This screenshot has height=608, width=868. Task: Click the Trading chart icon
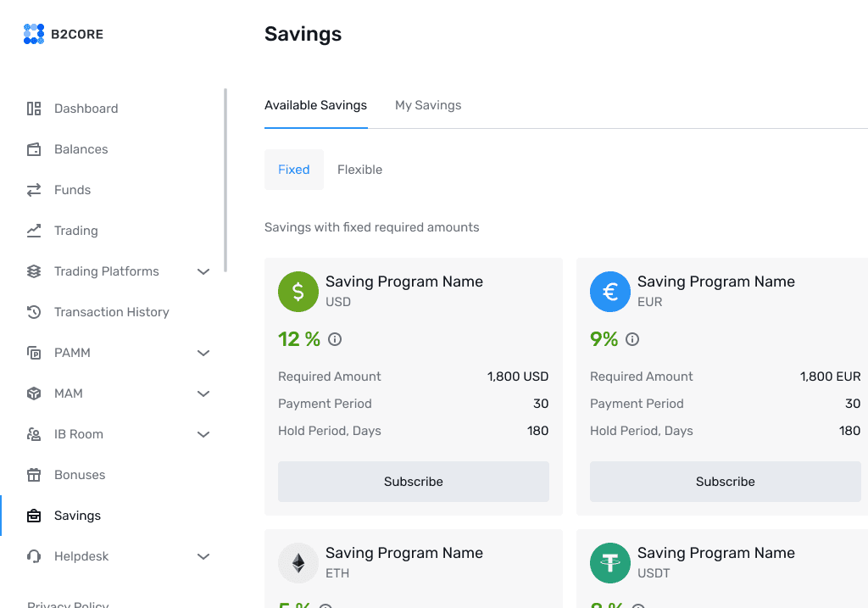pyautogui.click(x=34, y=231)
